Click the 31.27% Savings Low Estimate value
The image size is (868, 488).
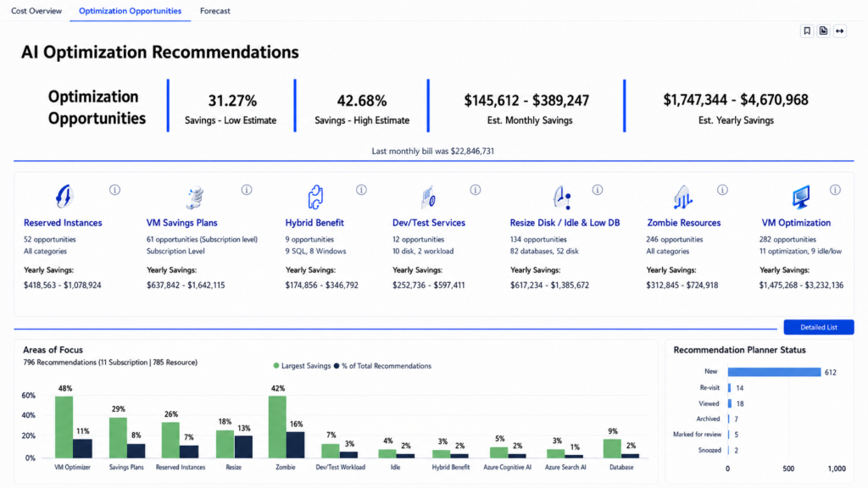[x=232, y=101]
